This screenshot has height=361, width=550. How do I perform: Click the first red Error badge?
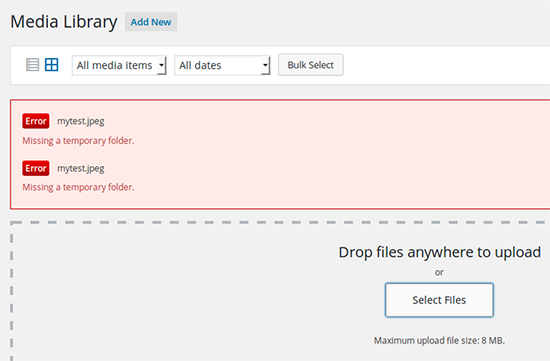click(x=36, y=121)
